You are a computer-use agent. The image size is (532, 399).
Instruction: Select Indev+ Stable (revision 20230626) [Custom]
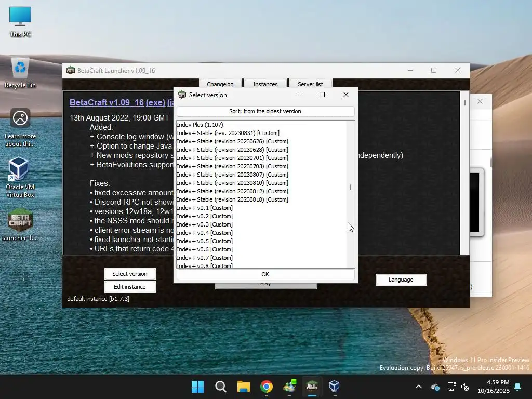click(x=261, y=141)
